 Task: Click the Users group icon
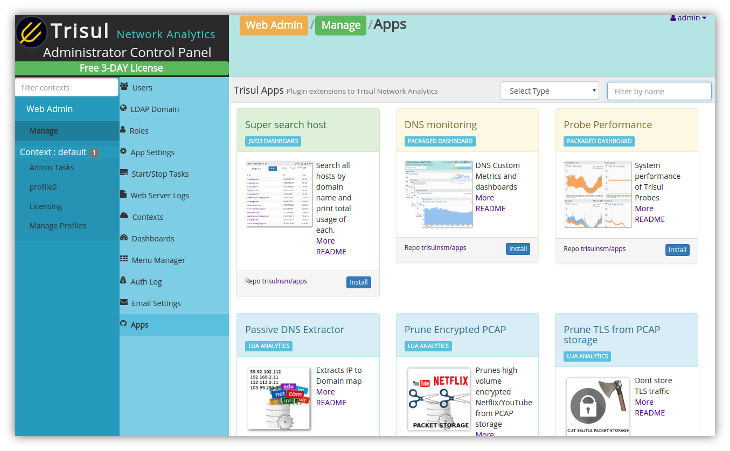124,87
